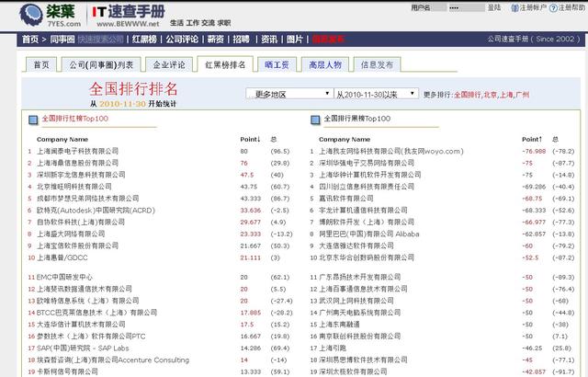Open 招聘 in the navigation bar
Viewport: 588px width, 377px height.
point(241,39)
